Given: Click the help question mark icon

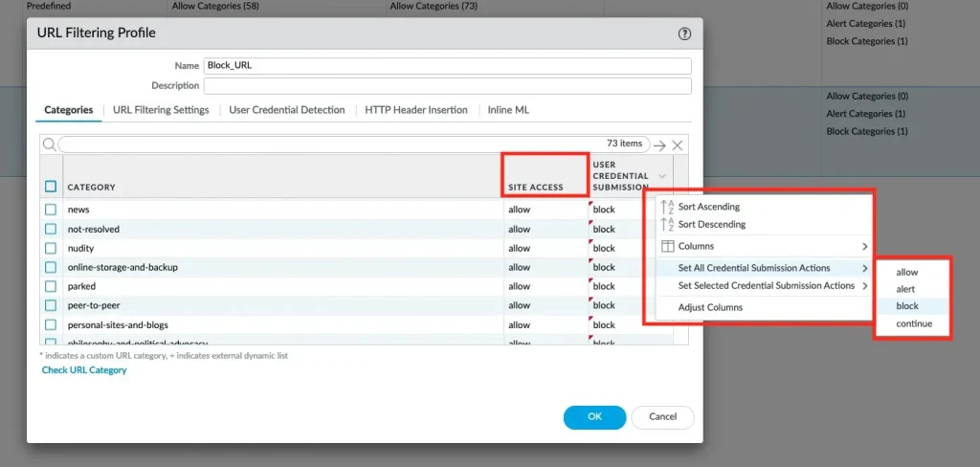Looking at the screenshot, I should click(684, 33).
